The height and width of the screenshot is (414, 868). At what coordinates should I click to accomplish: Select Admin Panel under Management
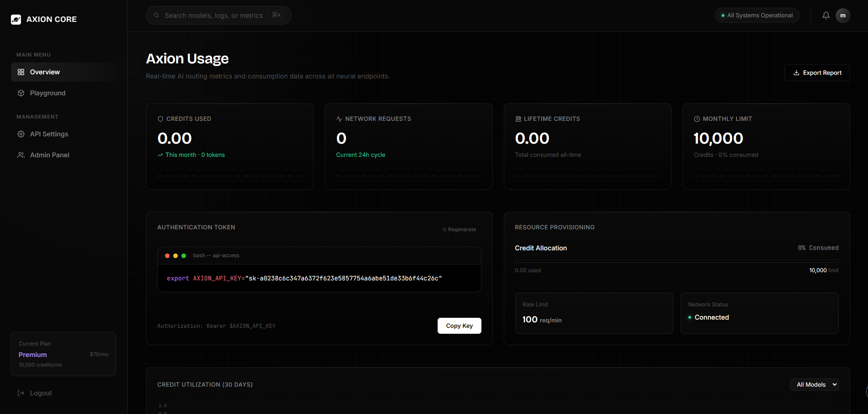pyautogui.click(x=49, y=155)
